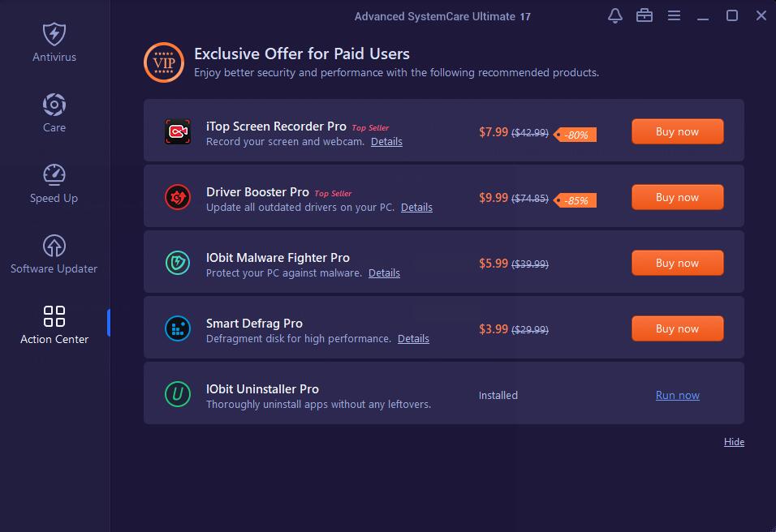Click the -85% discount tag
Image resolution: width=776 pixels, height=532 pixels.
click(575, 200)
